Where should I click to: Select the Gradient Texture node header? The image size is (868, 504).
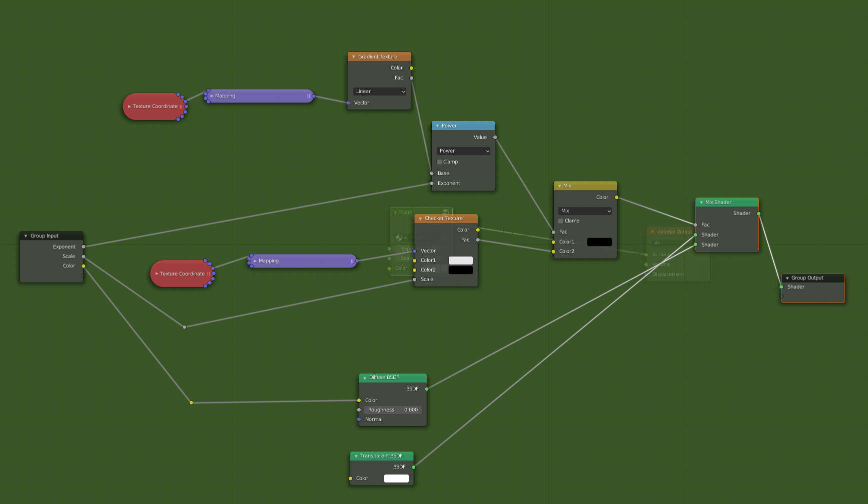click(379, 57)
